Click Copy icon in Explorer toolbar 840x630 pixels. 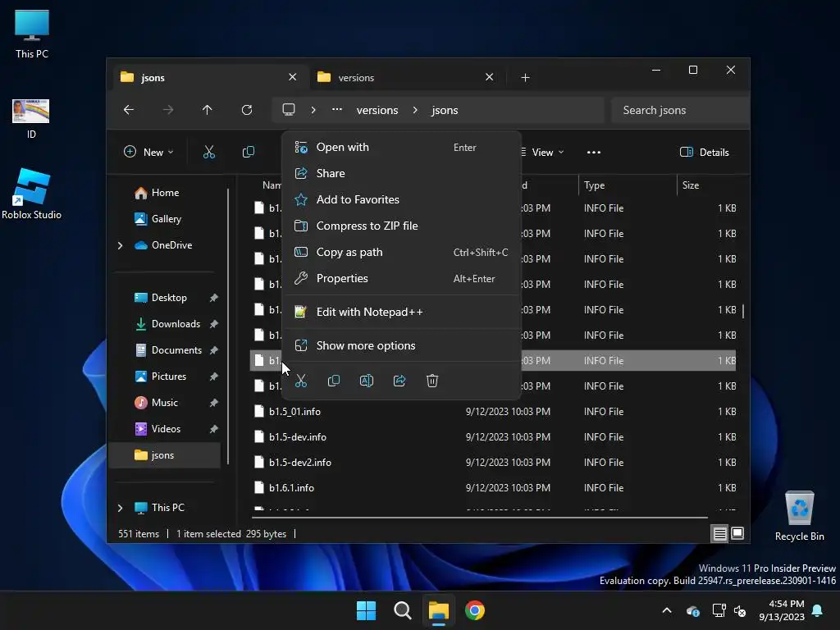click(248, 152)
